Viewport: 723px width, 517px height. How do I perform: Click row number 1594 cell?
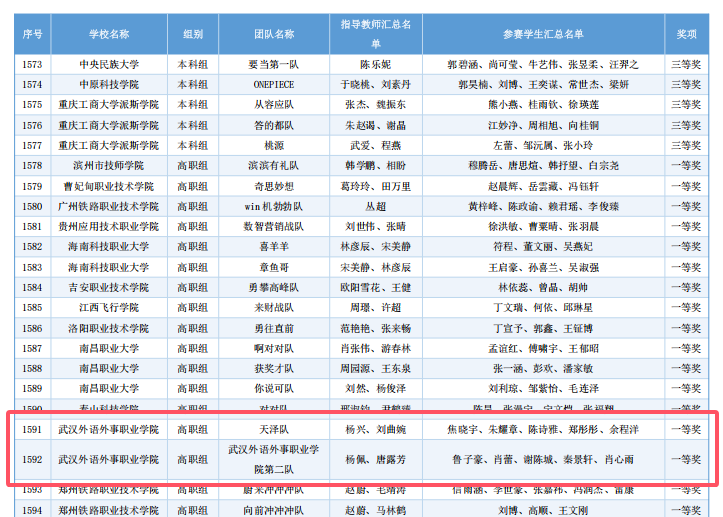click(x=32, y=510)
